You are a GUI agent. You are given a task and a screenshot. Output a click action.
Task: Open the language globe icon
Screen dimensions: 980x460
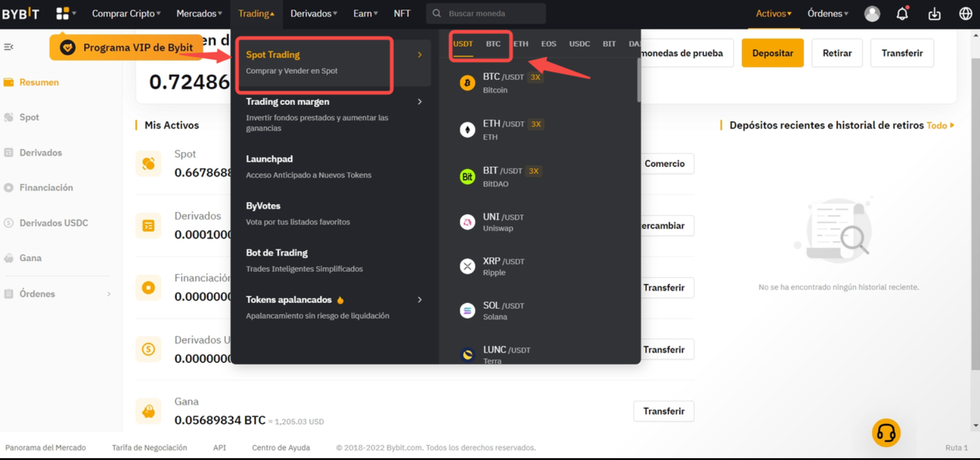pyautogui.click(x=965, y=14)
